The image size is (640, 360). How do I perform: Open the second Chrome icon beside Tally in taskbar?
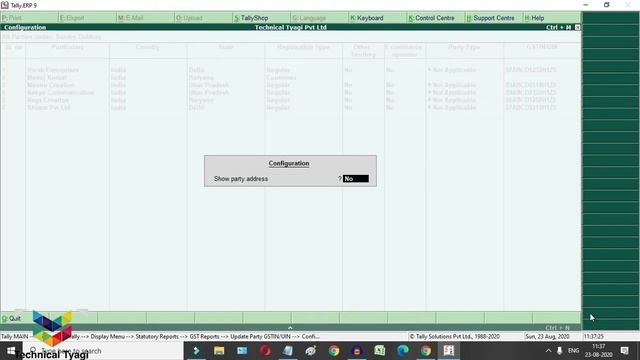426,351
